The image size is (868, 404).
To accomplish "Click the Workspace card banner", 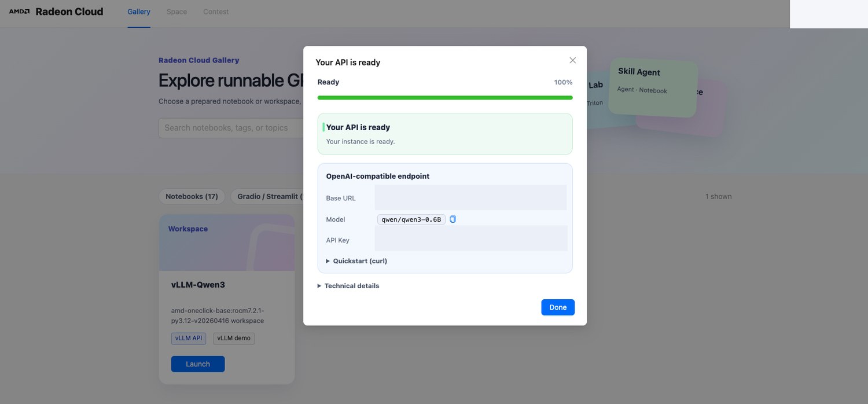I will click(227, 243).
